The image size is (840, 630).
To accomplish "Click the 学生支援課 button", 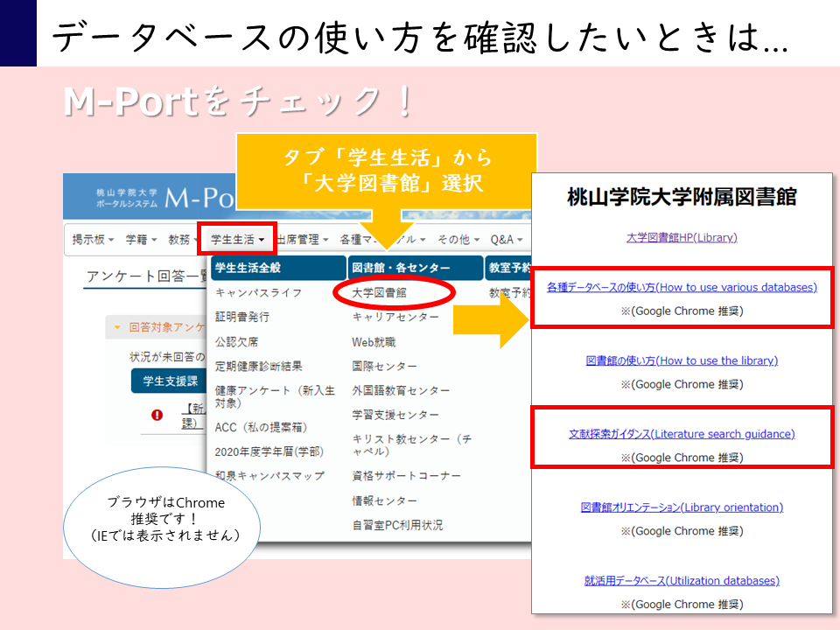I will [169, 381].
